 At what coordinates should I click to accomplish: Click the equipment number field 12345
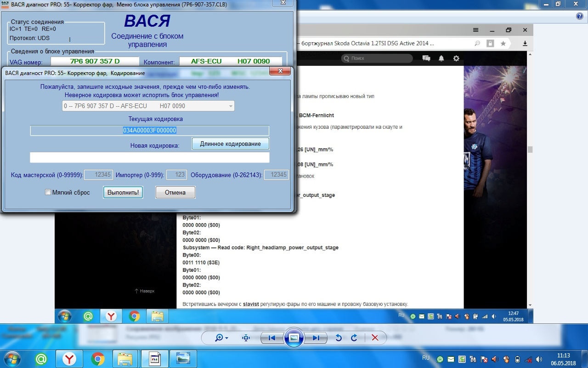click(277, 175)
